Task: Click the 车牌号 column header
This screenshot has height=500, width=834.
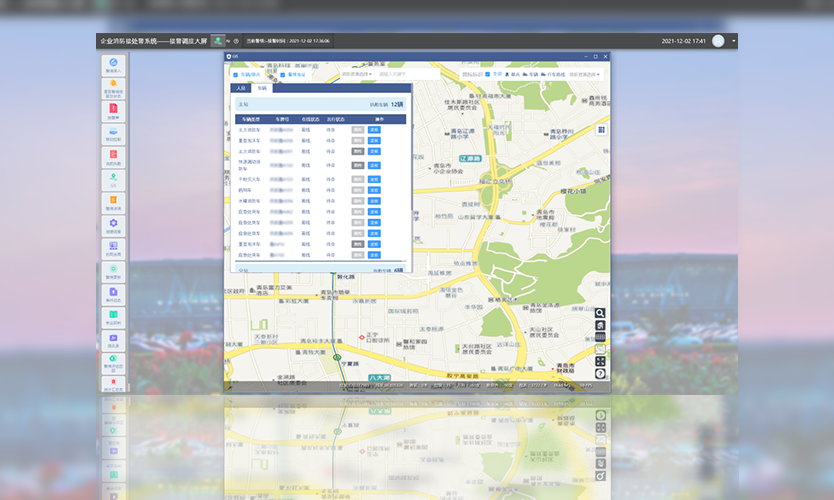Action: pyautogui.click(x=282, y=120)
